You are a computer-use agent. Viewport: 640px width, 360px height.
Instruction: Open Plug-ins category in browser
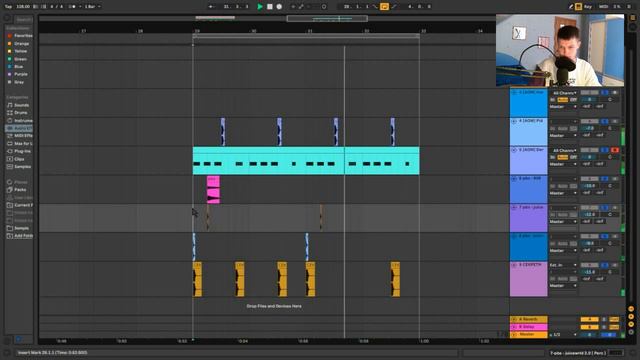pos(19,151)
